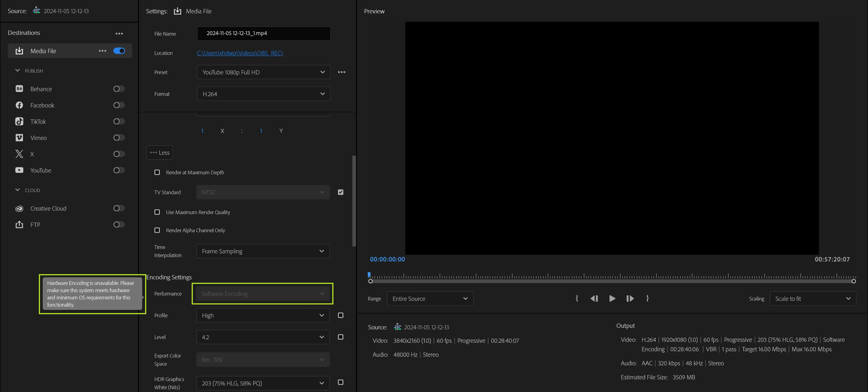Open the Range Entire Source dropdown

[x=430, y=299]
